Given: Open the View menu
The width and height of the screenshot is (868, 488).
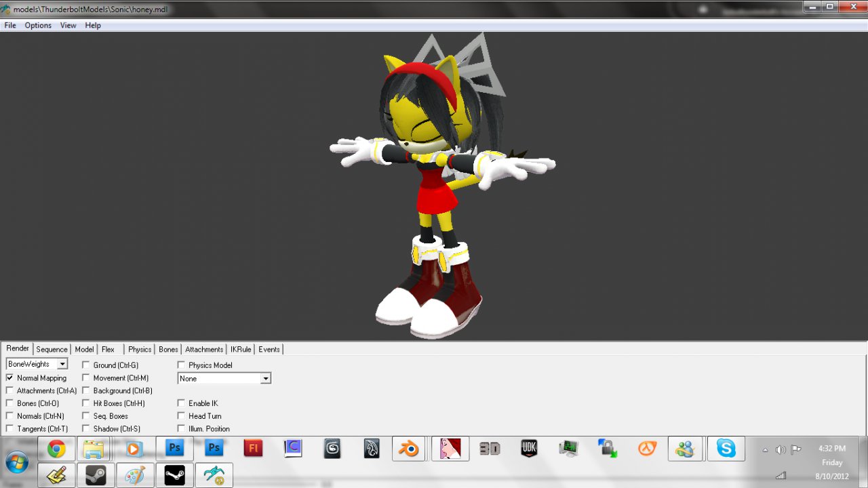Looking at the screenshot, I should click(68, 25).
